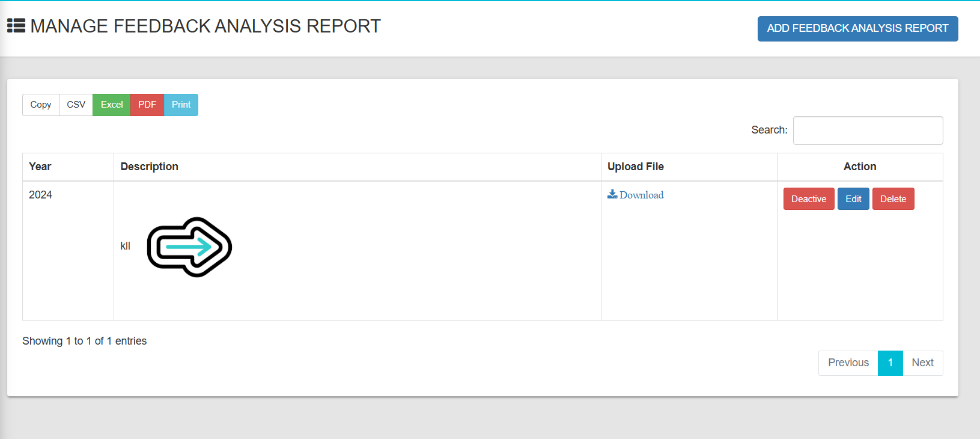Open the Download link for the 2024 report
Screen dimensions: 980x439
click(x=641, y=195)
